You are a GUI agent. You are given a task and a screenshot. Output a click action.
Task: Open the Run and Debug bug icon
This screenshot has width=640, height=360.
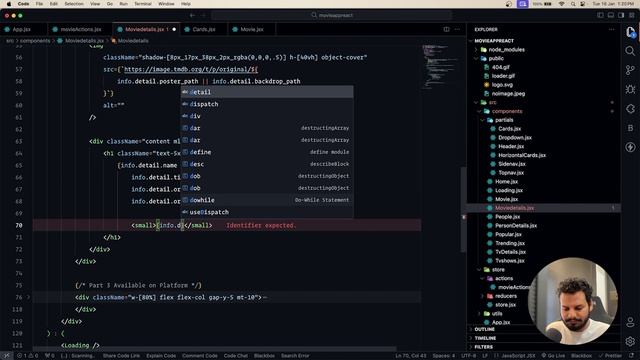pos(630,89)
